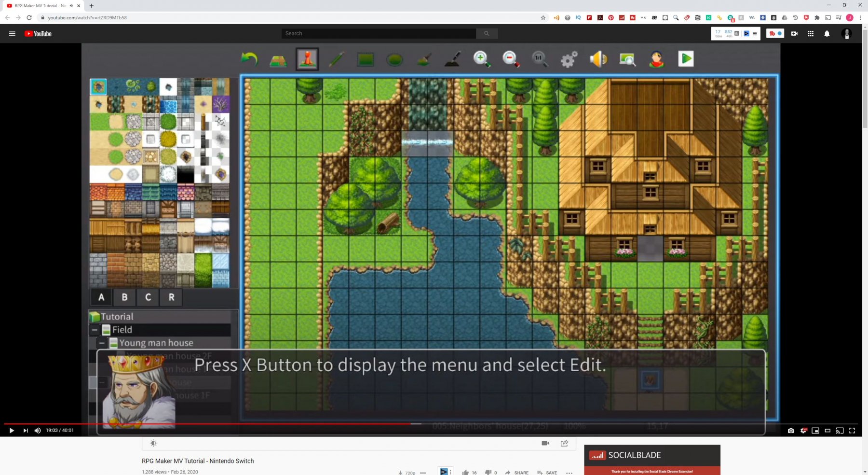Click the Pinterest extension icon
Viewport: 868px width, 475px height.
point(611,17)
